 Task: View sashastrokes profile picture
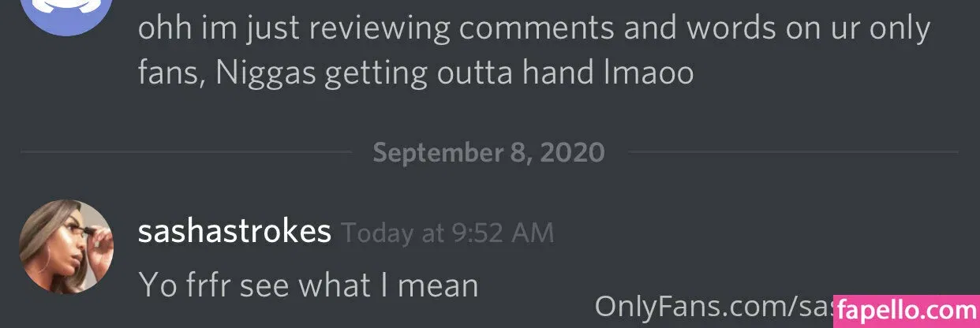point(67,247)
